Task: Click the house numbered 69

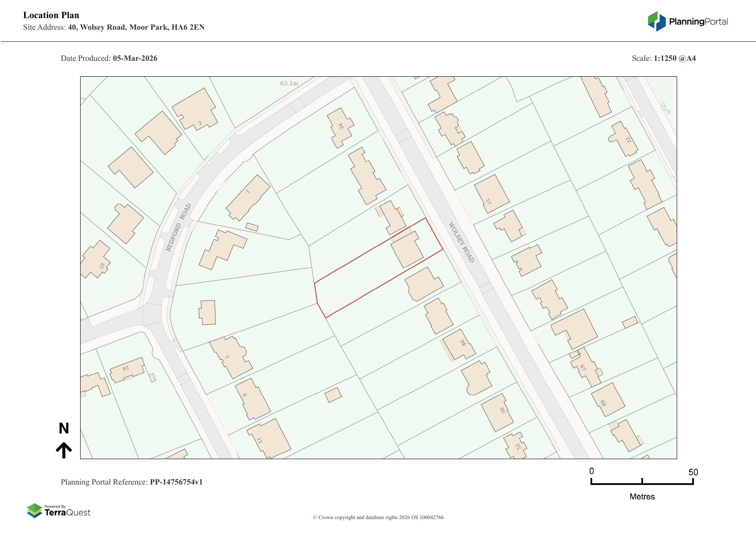Action: click(608, 400)
